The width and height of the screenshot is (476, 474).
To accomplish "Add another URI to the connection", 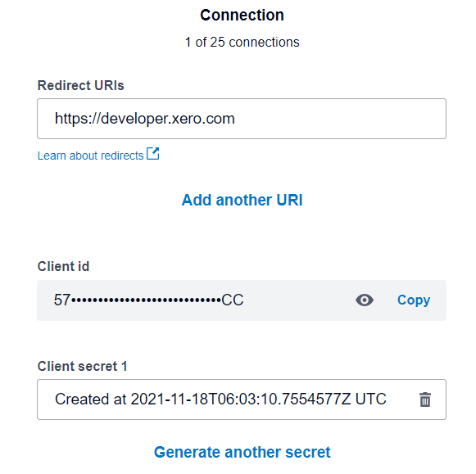I will pyautogui.click(x=242, y=200).
